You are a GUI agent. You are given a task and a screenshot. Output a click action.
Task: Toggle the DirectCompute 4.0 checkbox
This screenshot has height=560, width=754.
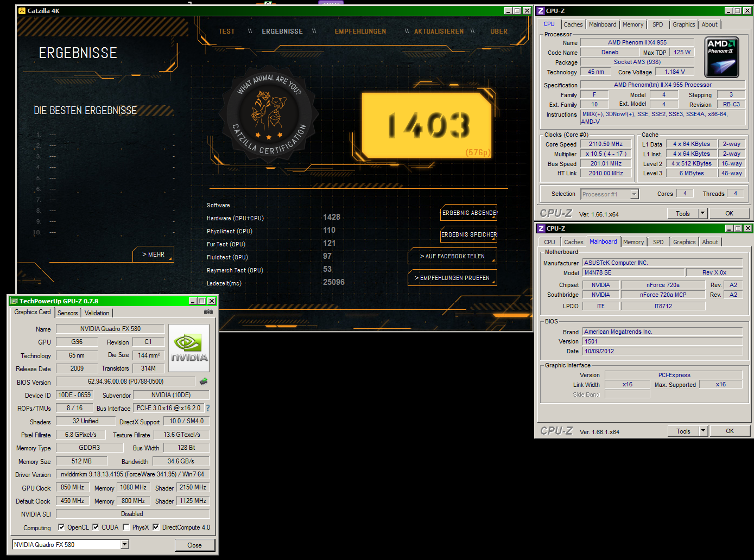coord(156,527)
